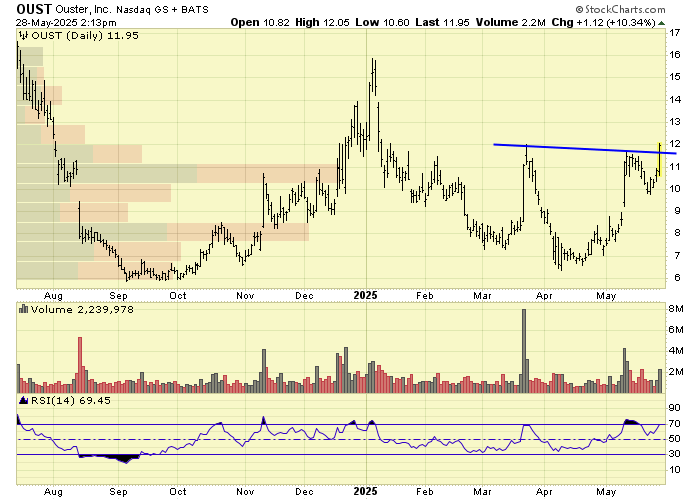Click the RSI indicator icon beside RSI(14) label

24,400
